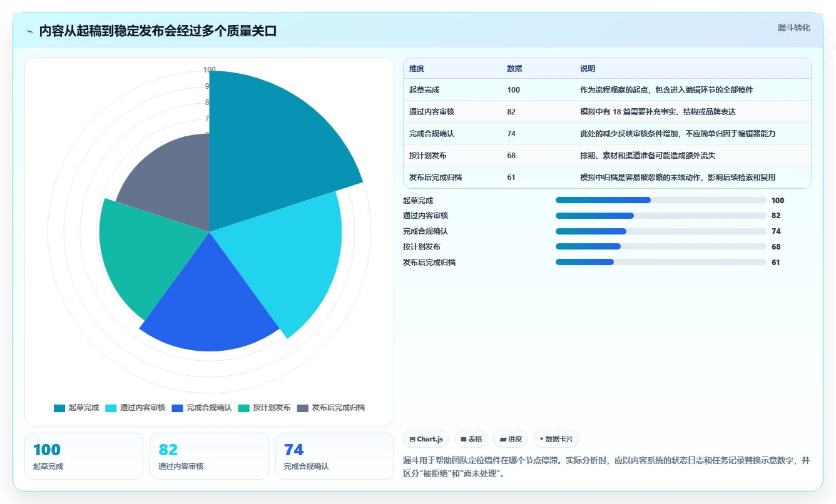
Task: Click the 漏斗转化 label in the header
Action: (x=793, y=28)
